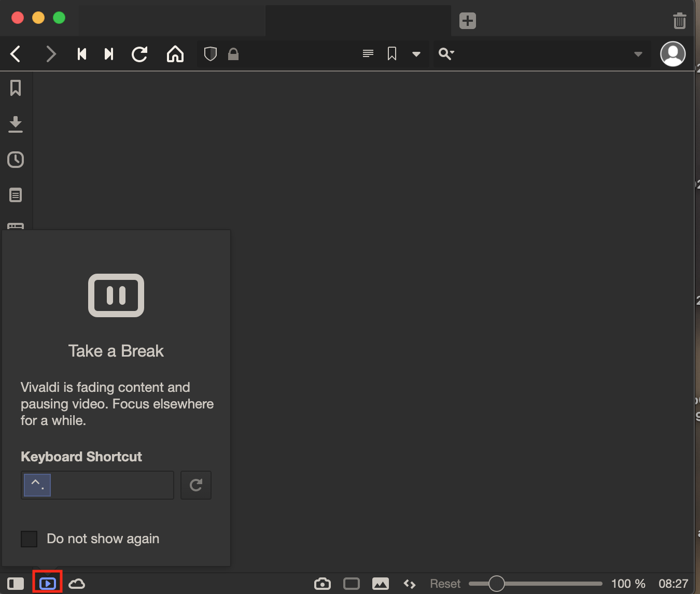This screenshot has height=594, width=700.
Task: Open the sync cloud status
Action: pyautogui.click(x=77, y=584)
